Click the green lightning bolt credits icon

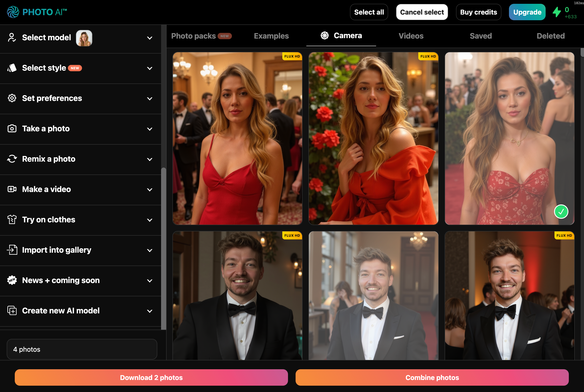(x=557, y=12)
